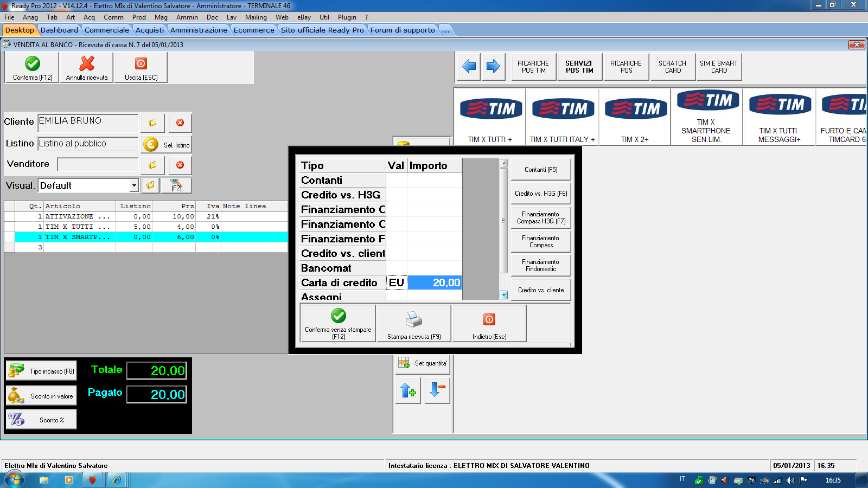Open Forum di supporto tab
The image size is (868, 488).
[403, 30]
